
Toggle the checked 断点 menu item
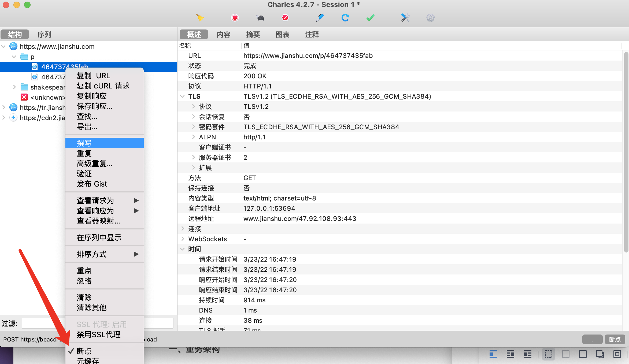coord(105,351)
